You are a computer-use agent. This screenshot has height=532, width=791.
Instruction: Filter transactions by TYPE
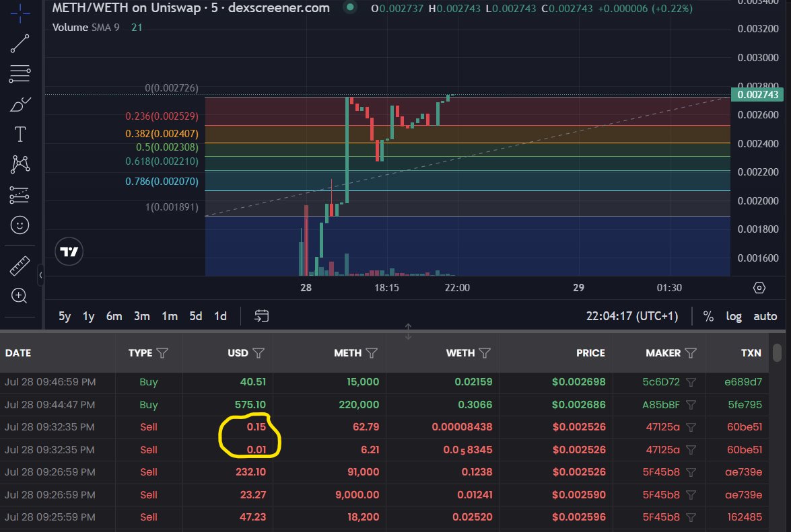pyautogui.click(x=162, y=352)
